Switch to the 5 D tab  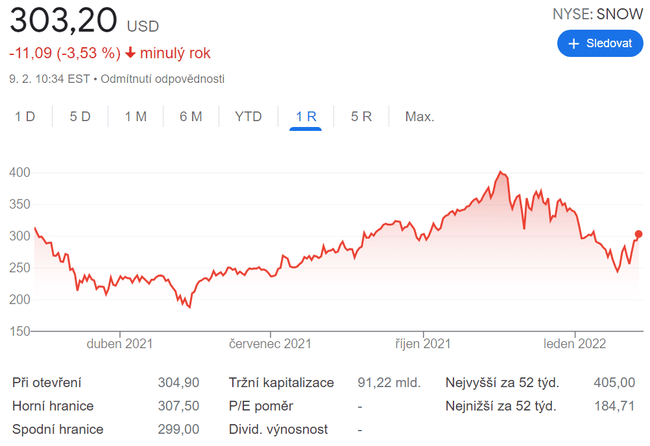pos(80,117)
